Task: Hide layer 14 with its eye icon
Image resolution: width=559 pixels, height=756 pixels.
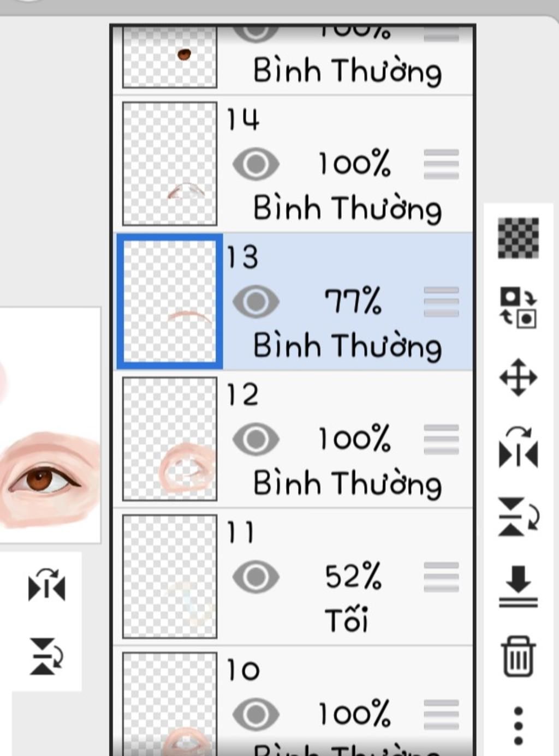Action: [x=256, y=164]
